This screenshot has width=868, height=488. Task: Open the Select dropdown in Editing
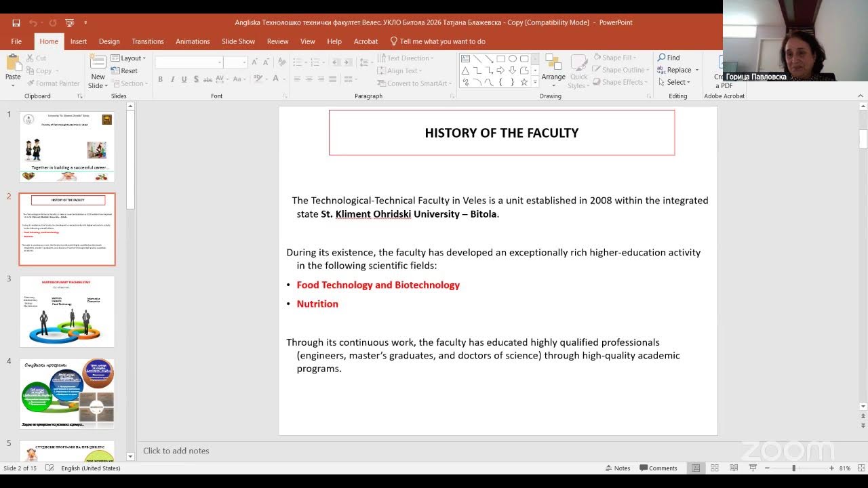673,82
